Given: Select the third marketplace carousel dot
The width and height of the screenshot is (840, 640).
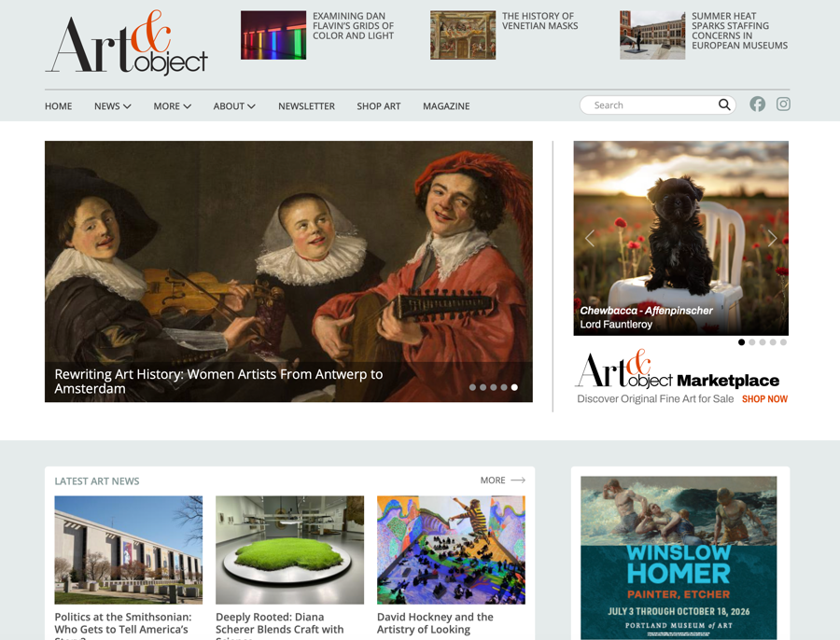Looking at the screenshot, I should tap(763, 342).
